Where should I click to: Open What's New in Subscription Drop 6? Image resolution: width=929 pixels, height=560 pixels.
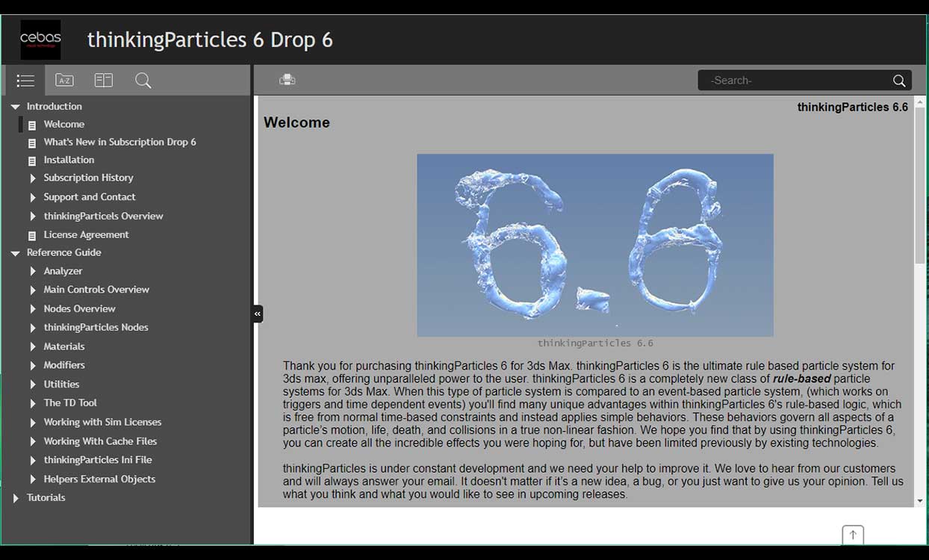point(119,142)
